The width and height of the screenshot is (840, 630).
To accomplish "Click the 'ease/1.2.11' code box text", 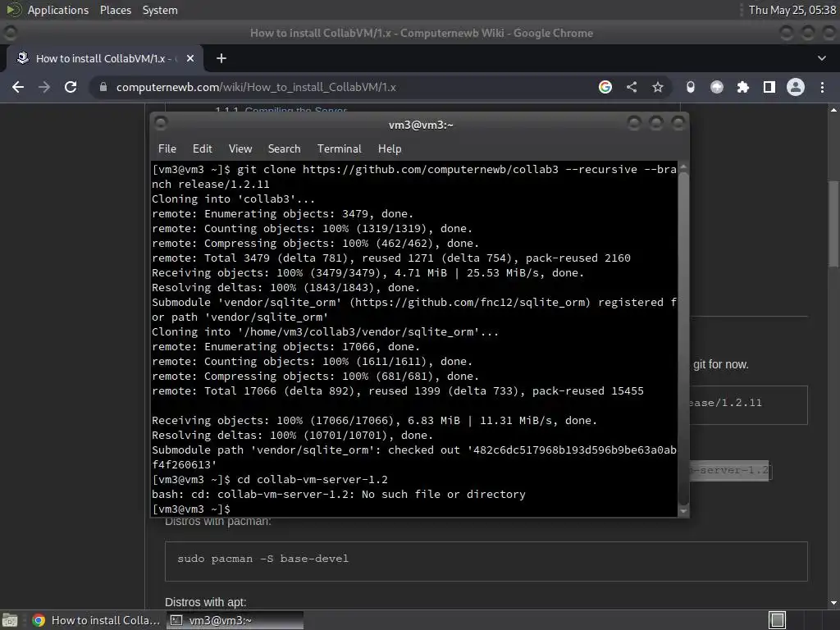I will tap(725, 402).
